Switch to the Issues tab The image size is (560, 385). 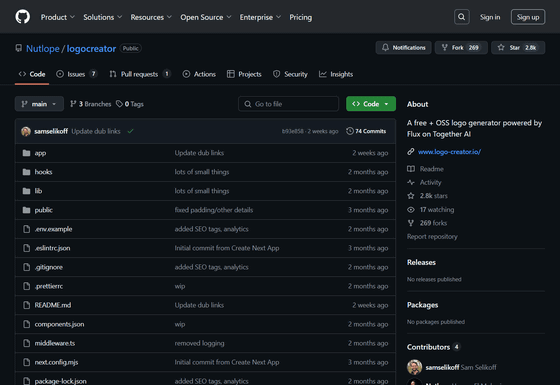pyautogui.click(x=76, y=74)
